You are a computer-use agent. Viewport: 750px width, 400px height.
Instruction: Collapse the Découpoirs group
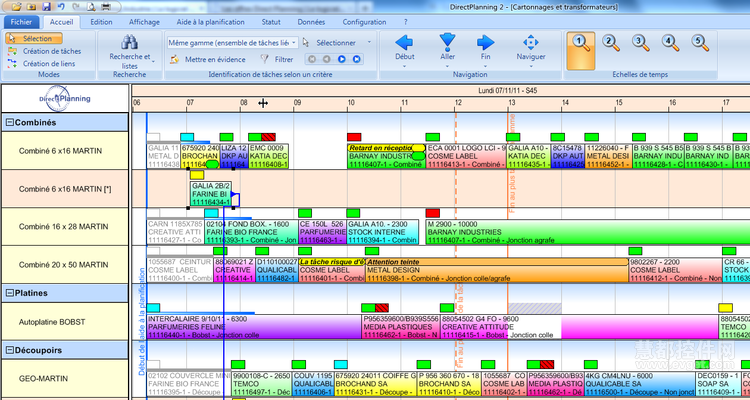click(x=9, y=350)
